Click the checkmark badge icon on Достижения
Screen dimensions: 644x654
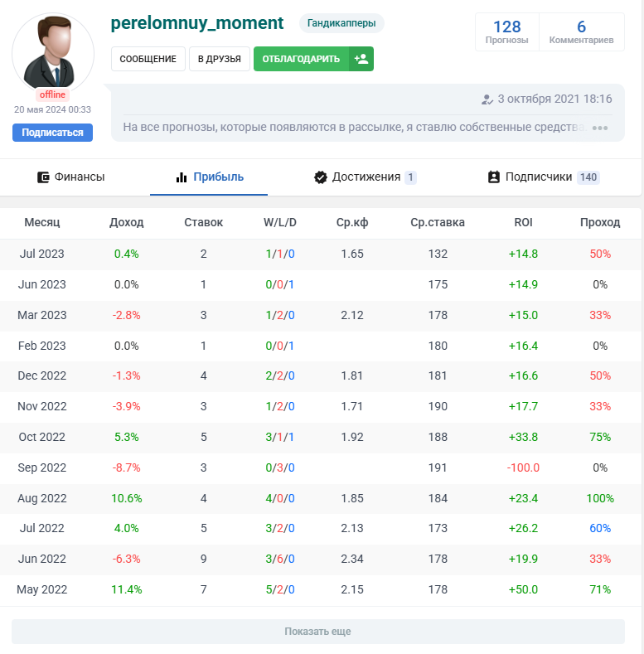tap(321, 177)
